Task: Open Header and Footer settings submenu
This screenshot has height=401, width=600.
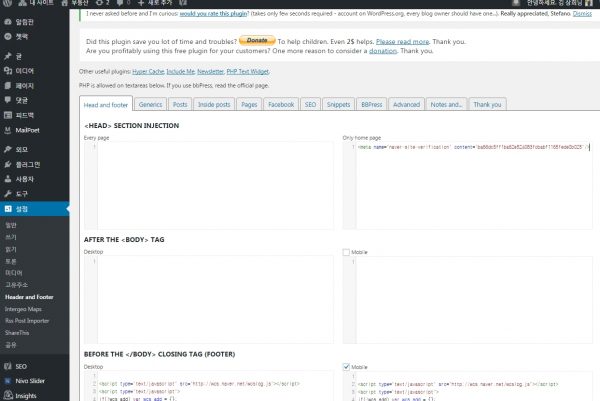Action: [29, 297]
